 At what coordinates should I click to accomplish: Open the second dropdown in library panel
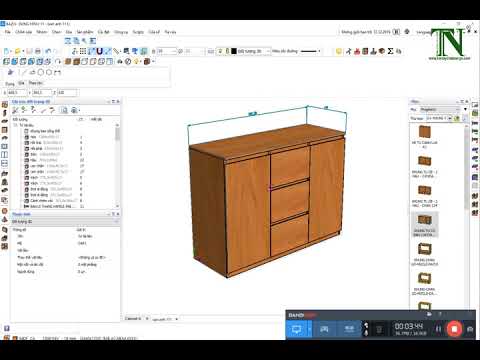(439, 118)
